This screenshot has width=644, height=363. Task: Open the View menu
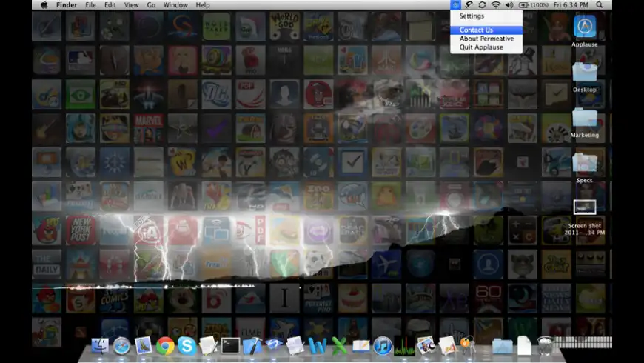(x=131, y=5)
